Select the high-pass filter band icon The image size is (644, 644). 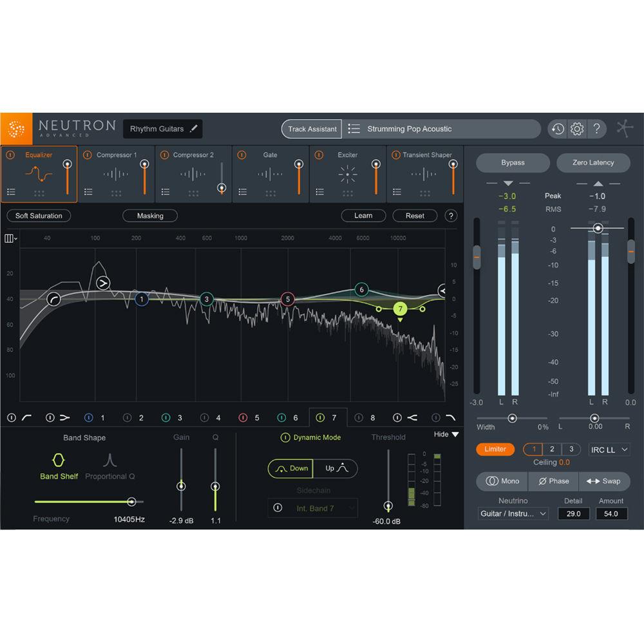(x=26, y=417)
